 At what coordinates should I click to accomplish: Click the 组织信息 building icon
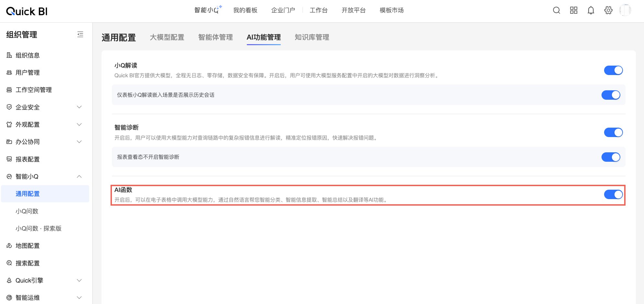[x=9, y=55]
